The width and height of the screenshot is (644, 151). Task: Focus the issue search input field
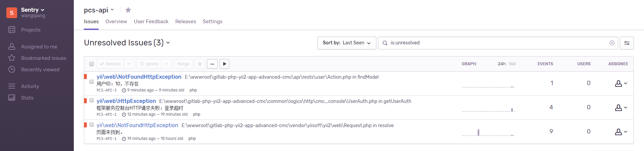click(x=496, y=43)
